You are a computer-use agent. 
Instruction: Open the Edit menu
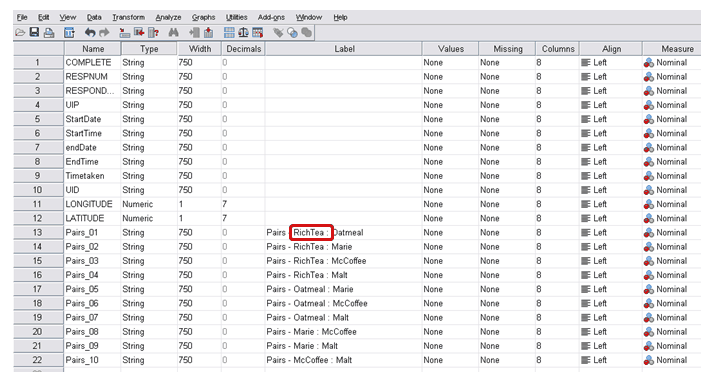coord(43,17)
